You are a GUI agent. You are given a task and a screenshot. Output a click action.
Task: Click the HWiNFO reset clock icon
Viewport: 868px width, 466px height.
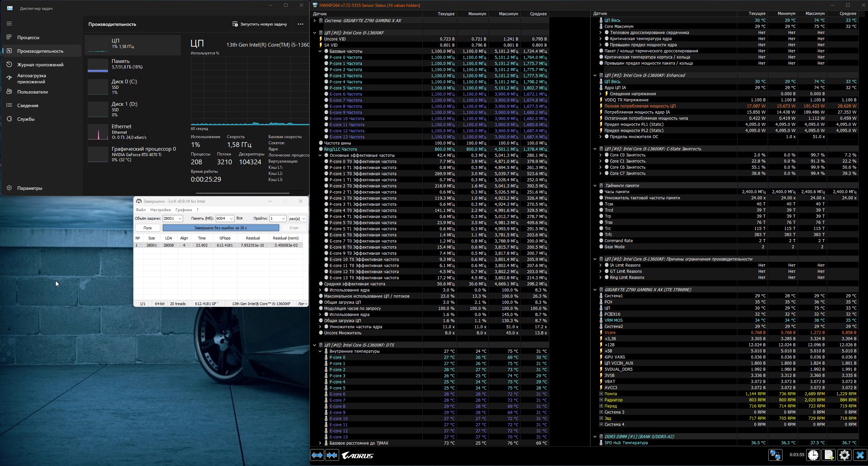pos(813,455)
